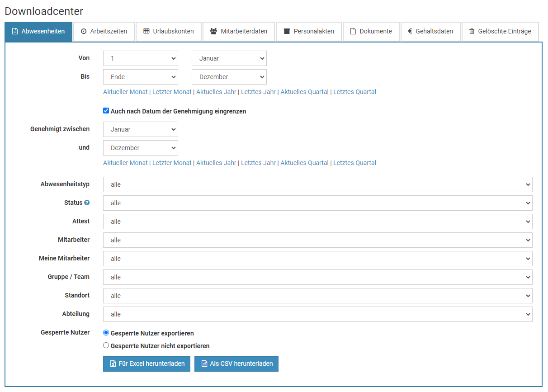Click the help icon beside Status
This screenshot has width=548, height=392.
(x=87, y=203)
